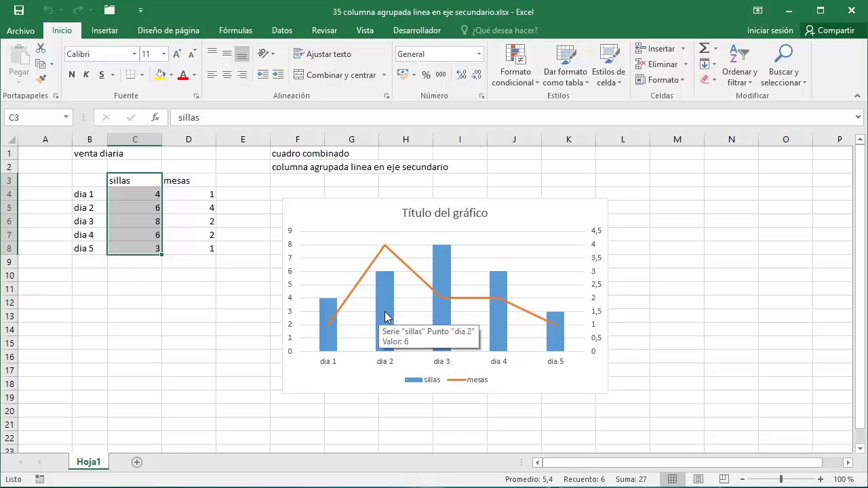The height and width of the screenshot is (488, 868).
Task: Open Pegar paste button
Action: click(19, 63)
